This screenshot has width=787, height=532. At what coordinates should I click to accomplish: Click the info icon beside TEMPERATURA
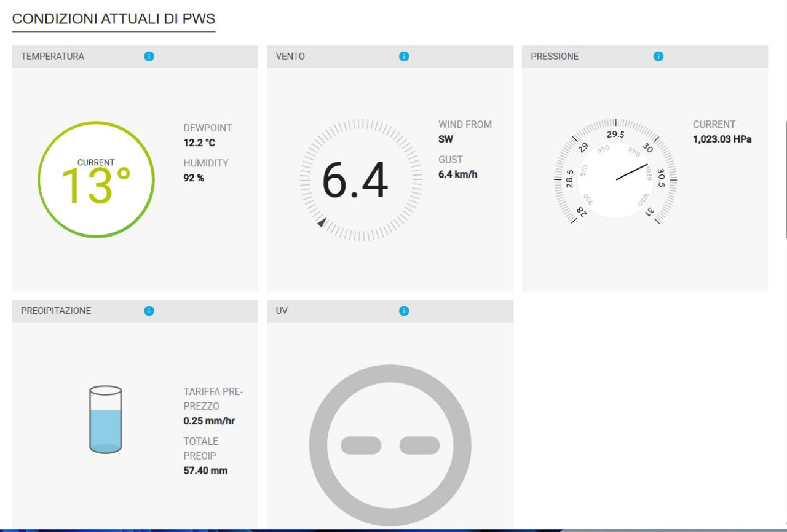point(149,57)
